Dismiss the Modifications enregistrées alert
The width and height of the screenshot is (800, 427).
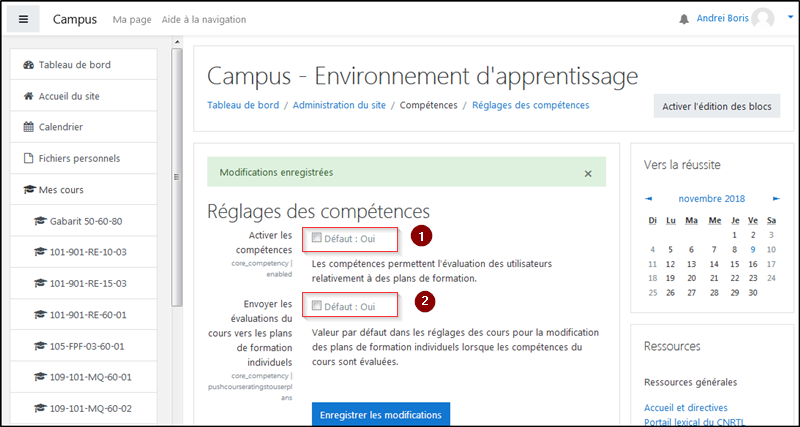tap(588, 173)
